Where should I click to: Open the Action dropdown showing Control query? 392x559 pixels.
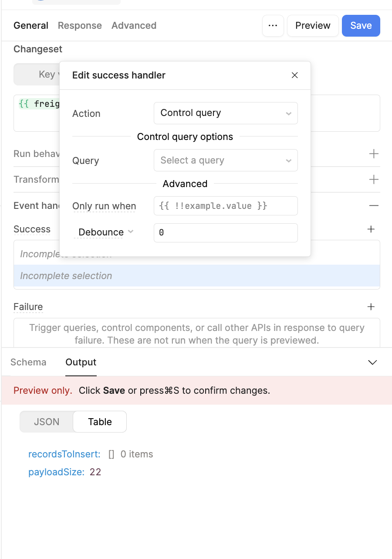[226, 113]
